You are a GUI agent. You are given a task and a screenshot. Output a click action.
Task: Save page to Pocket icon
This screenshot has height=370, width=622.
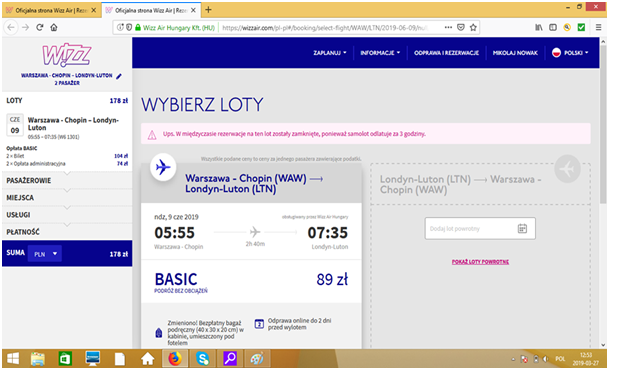461,27
